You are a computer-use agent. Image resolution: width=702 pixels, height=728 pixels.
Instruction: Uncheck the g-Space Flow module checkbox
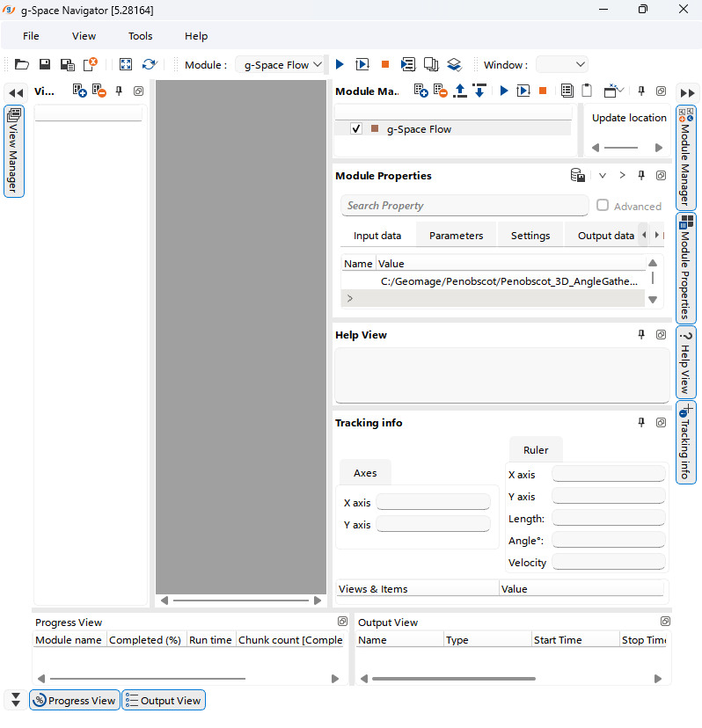(356, 128)
